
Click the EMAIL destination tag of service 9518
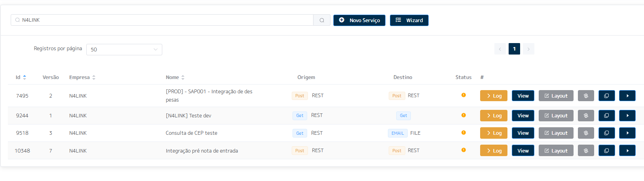398,133
